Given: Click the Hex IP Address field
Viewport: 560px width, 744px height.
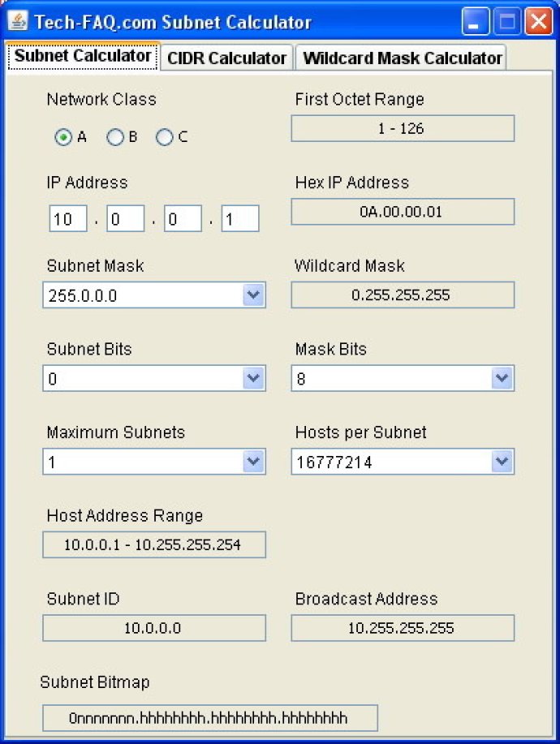Looking at the screenshot, I should [x=403, y=212].
